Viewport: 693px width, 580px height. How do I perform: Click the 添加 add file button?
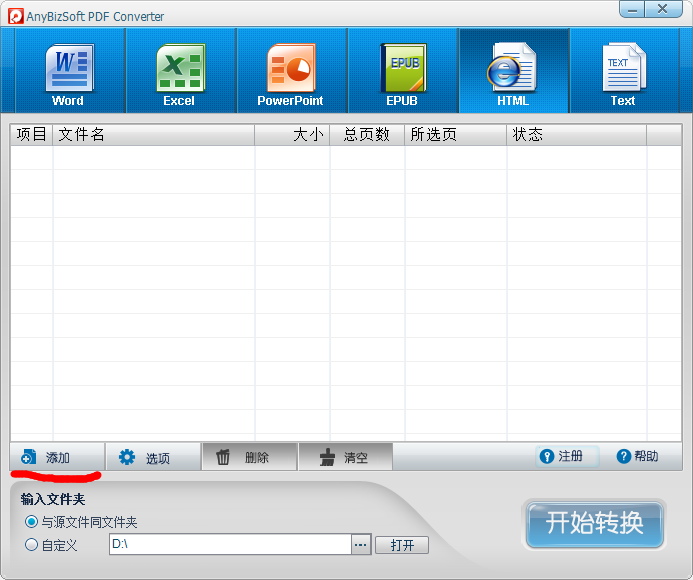click(57, 457)
